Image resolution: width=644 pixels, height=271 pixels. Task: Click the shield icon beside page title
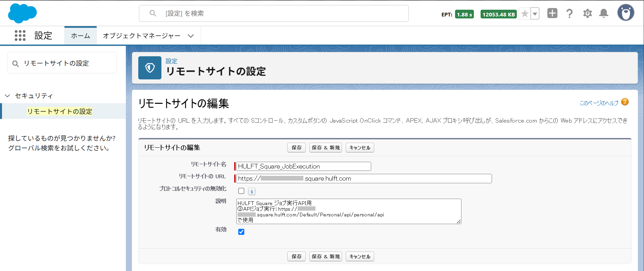coord(150,68)
